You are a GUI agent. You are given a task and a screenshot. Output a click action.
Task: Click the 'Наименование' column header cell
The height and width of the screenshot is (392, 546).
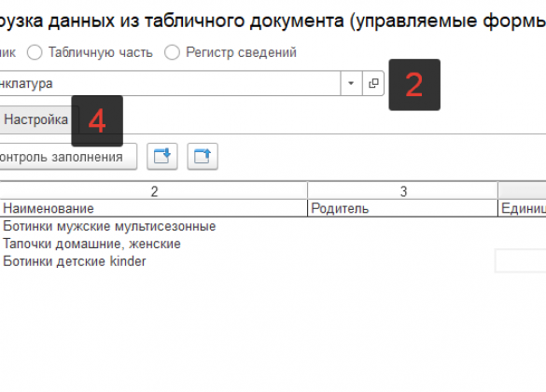[154, 208]
